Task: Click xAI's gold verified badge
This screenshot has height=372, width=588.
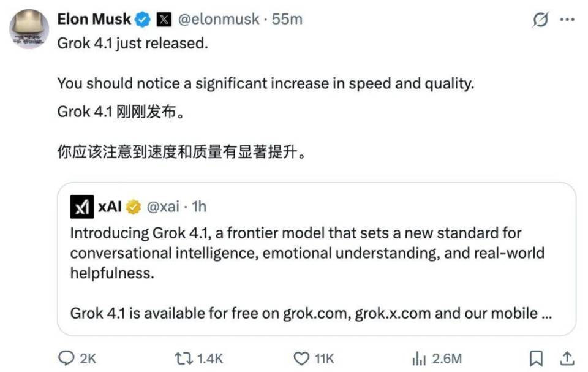Action: click(x=132, y=207)
